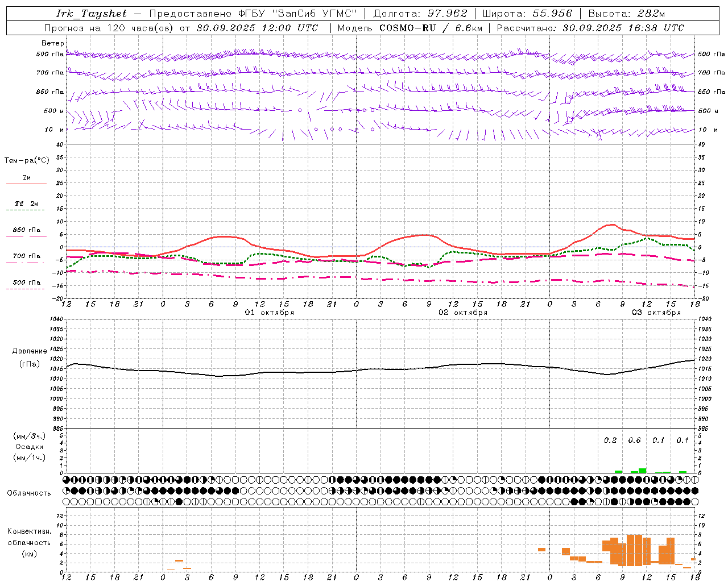Image resolution: width=728 pixels, height=582 pixels.
Task: Click the dash-dot "500 гПа" temperature legend line
Action: (25, 289)
